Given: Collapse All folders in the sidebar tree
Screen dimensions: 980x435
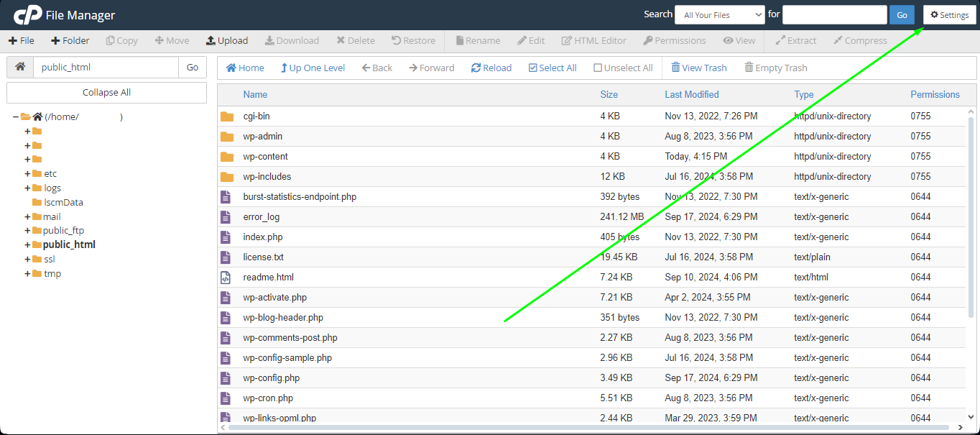Looking at the screenshot, I should (x=106, y=92).
